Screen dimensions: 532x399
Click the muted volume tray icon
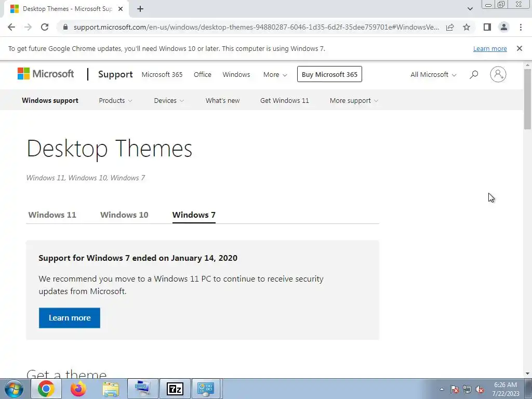pyautogui.click(x=480, y=389)
